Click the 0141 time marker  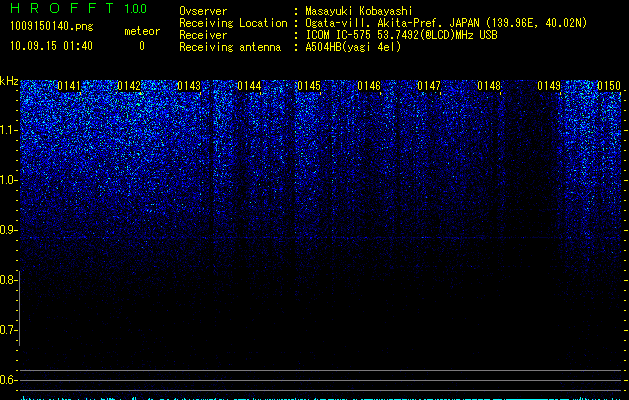pos(69,86)
